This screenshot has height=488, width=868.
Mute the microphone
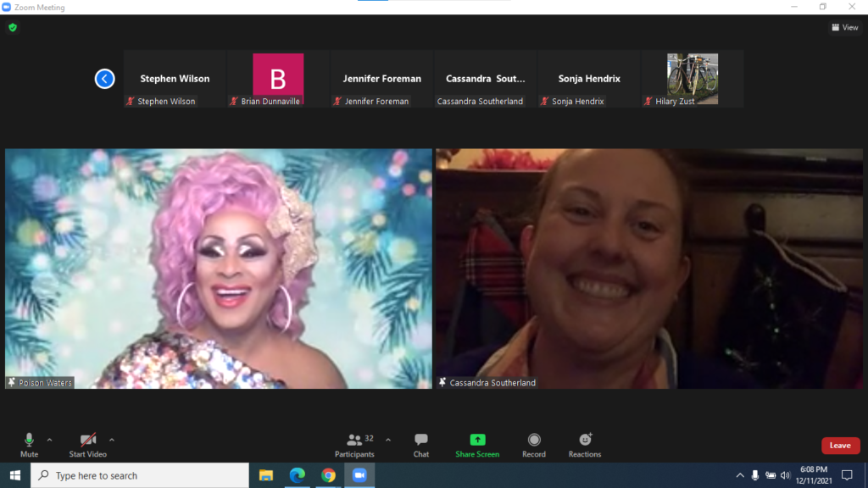tap(29, 445)
